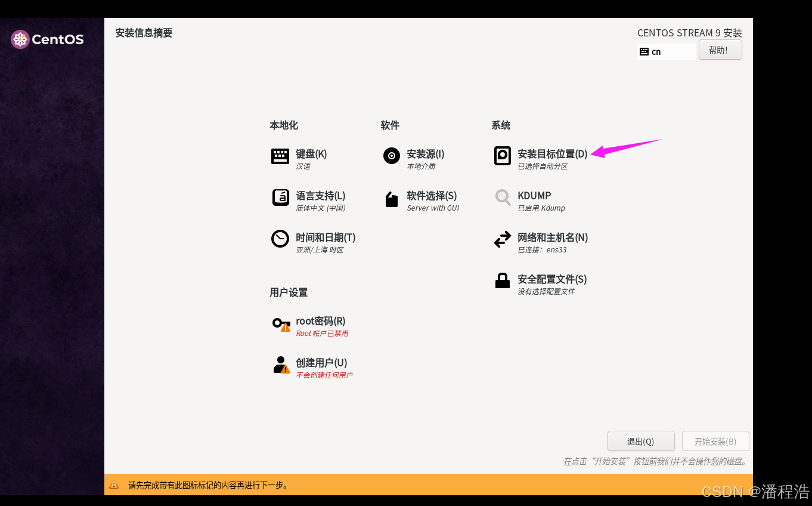Click the 已选择自动分区 partitioning status text

543,166
